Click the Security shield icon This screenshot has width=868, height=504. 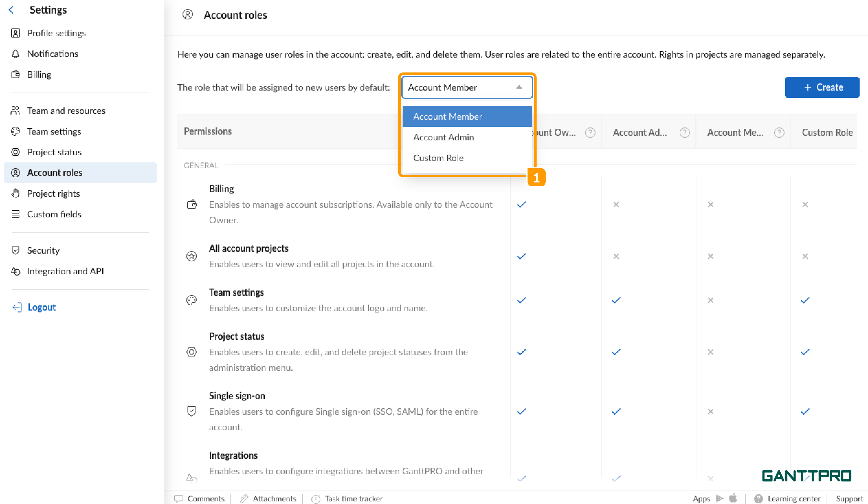coord(16,250)
